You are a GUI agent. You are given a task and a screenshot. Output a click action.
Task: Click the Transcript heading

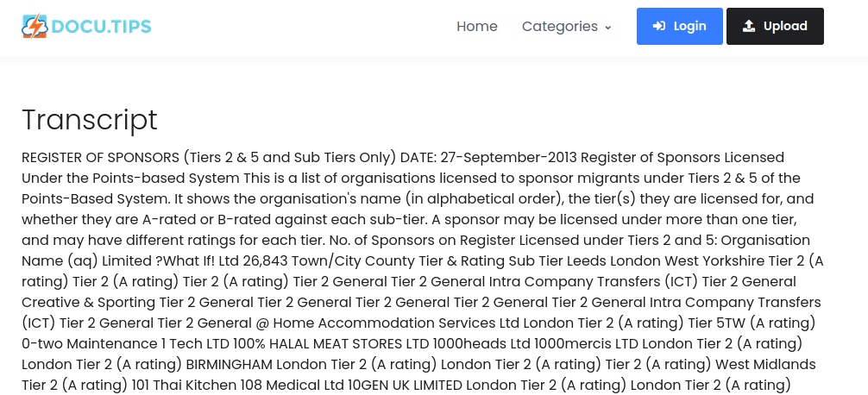[90, 120]
